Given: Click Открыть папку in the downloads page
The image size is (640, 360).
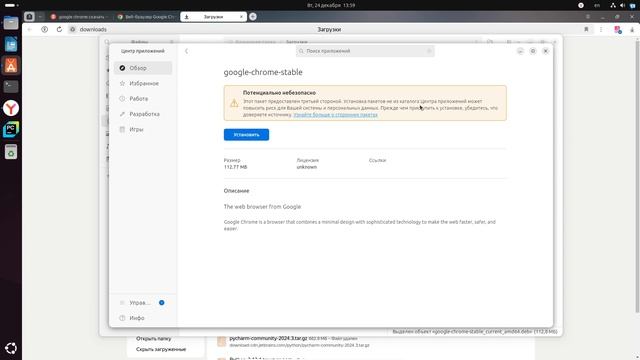Looking at the screenshot, I should point(153,338).
